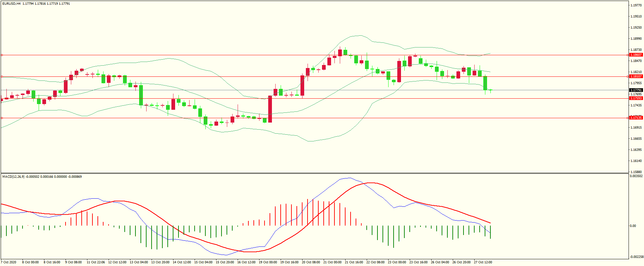Select the red 1.18107 price label
The image size is (644, 266).
[x=636, y=76]
